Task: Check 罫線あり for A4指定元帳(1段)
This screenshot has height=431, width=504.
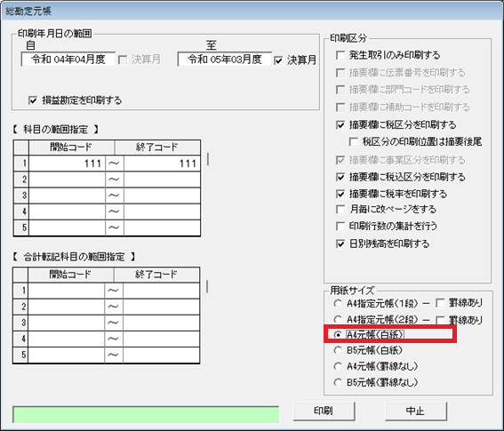Action: tap(440, 303)
